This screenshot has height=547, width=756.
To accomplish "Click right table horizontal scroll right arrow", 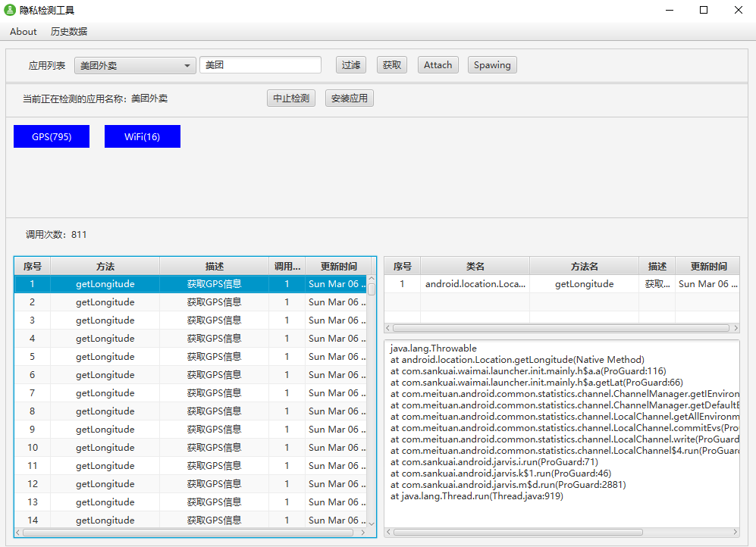I will tap(736, 328).
